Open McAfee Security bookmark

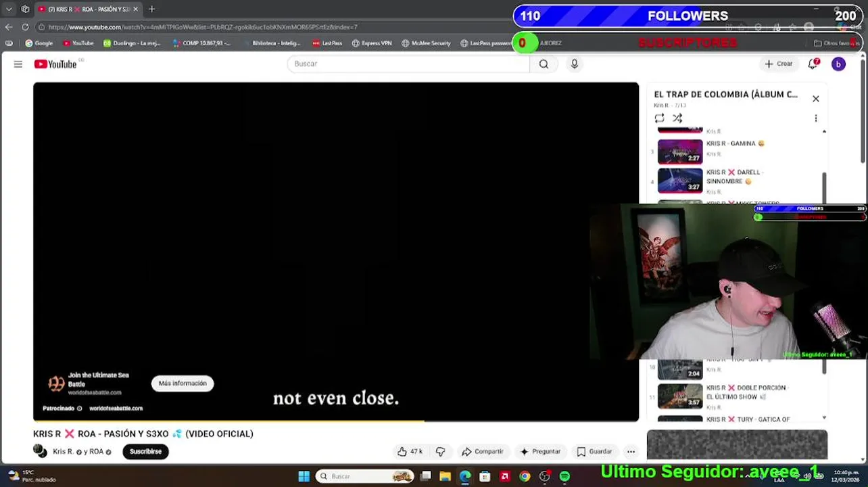point(426,43)
